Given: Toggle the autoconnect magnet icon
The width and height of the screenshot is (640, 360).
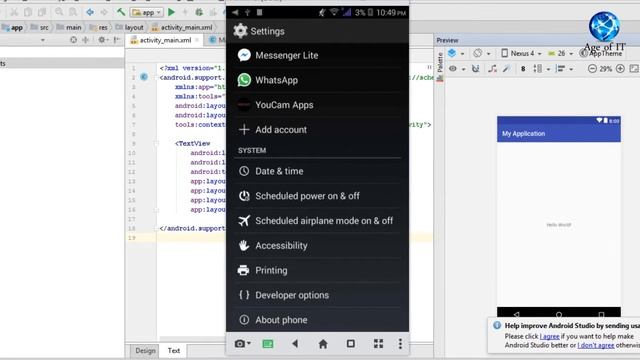Looking at the screenshot, I should [476, 69].
